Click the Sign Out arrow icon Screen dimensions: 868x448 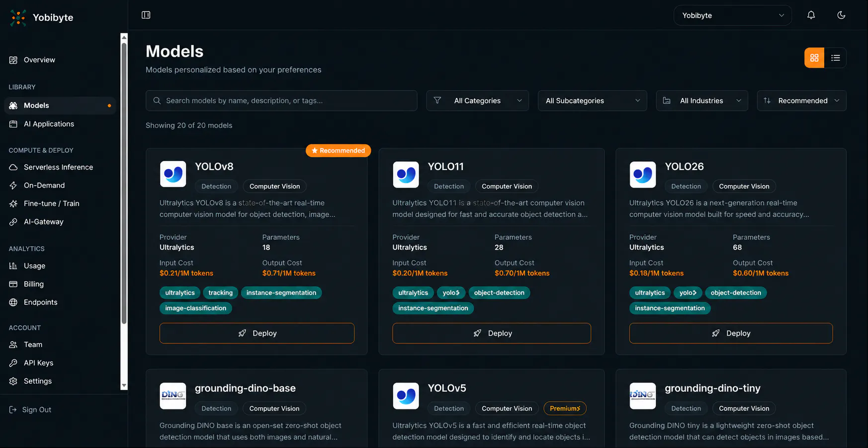(x=13, y=410)
